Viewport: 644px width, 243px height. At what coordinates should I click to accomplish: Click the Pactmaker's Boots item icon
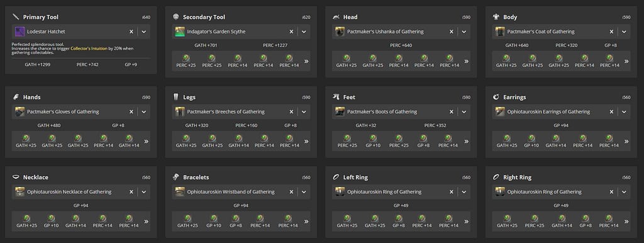click(x=340, y=112)
